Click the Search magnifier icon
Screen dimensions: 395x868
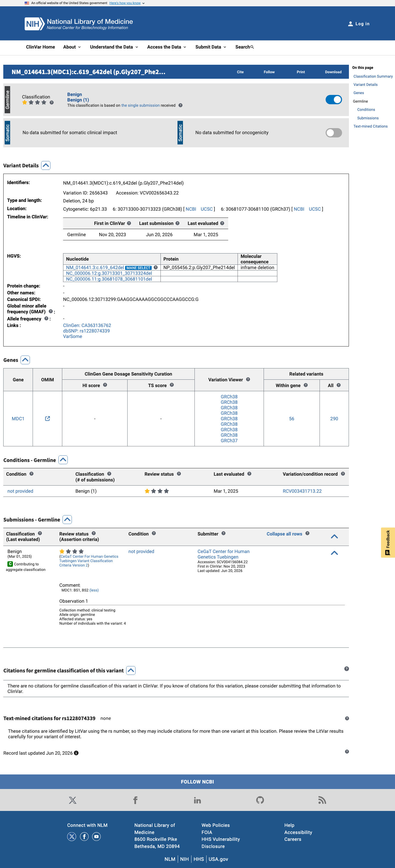(252, 47)
